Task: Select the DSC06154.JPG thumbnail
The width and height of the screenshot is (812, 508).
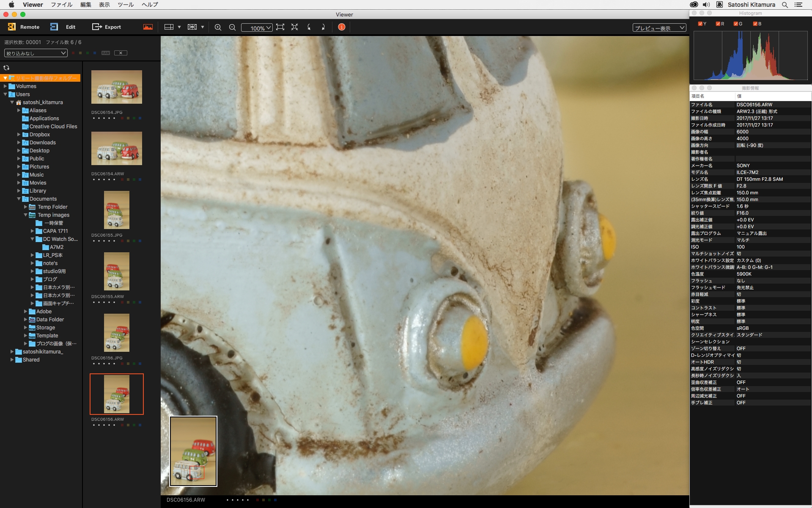Action: tap(117, 87)
